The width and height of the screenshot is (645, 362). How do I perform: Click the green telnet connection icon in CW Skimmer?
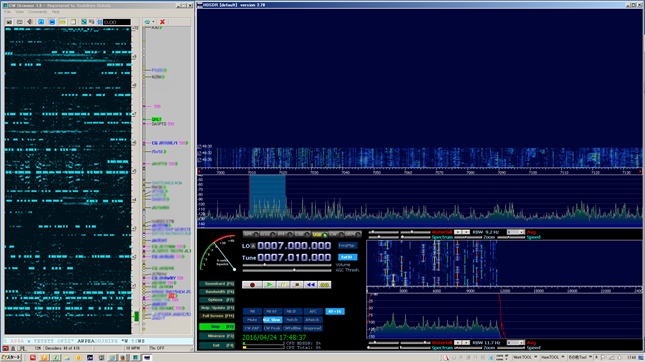coord(147,22)
